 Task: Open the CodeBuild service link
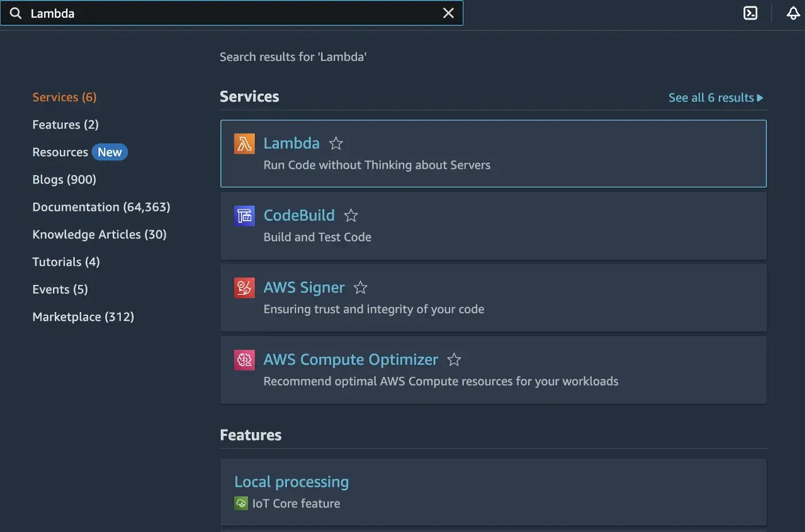tap(299, 215)
